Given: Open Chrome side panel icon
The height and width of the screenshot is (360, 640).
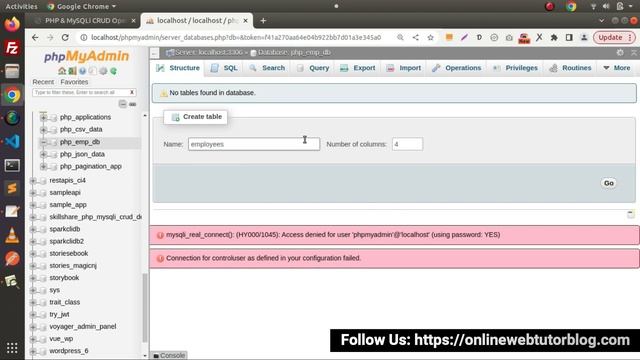Looking at the screenshot, I should [569, 38].
